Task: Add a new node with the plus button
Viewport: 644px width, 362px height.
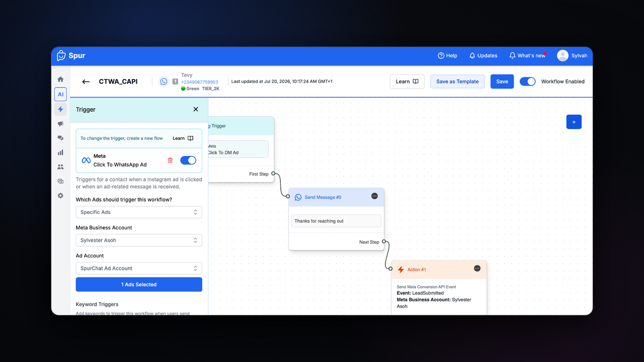Action: click(x=574, y=122)
